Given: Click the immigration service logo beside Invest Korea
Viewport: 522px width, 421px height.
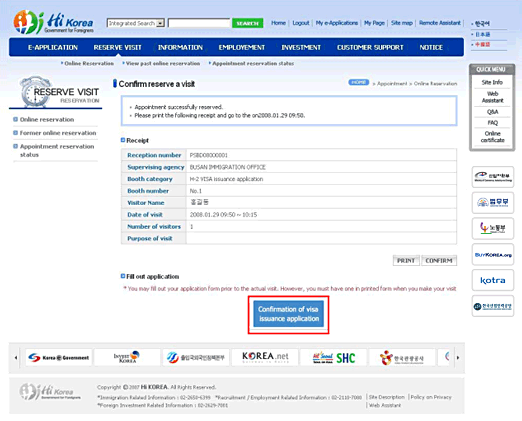Looking at the screenshot, I should click(196, 358).
